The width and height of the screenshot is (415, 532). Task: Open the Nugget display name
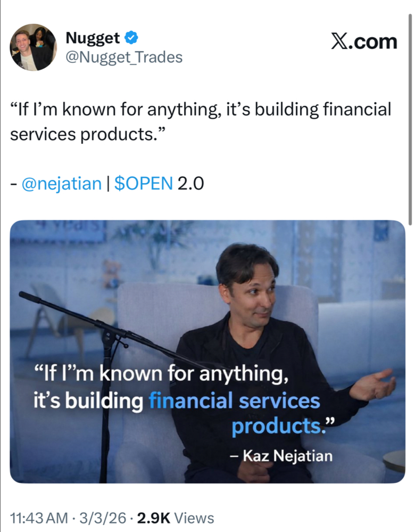[93, 38]
